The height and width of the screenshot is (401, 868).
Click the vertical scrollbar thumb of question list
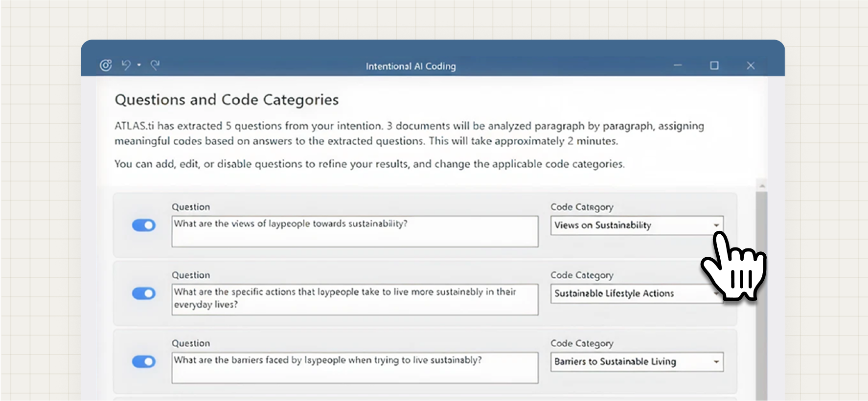click(762, 293)
